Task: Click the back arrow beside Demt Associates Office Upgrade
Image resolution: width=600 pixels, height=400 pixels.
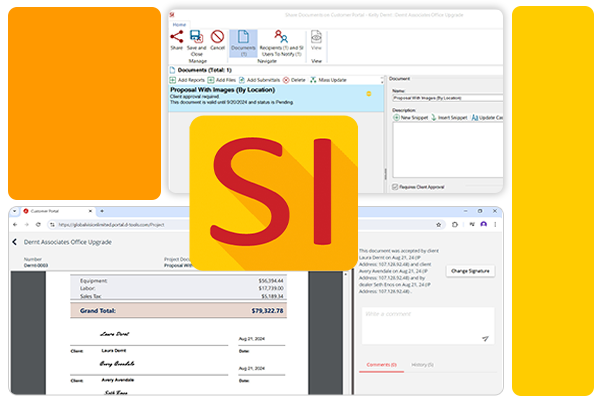Action: (x=15, y=242)
